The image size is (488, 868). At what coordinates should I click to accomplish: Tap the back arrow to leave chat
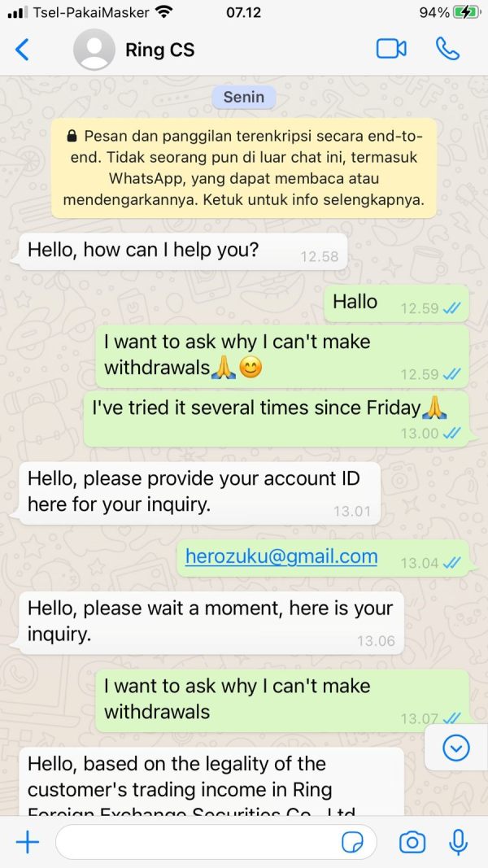pyautogui.click(x=22, y=50)
